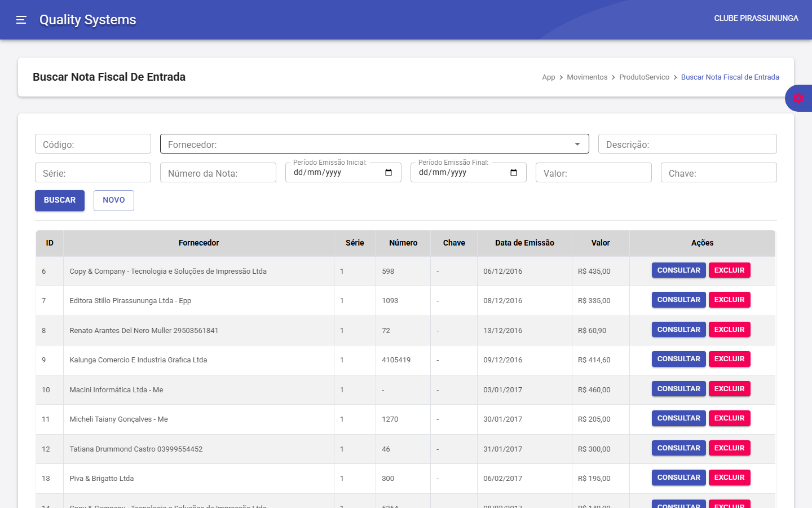
Task: Consult the Piva & Brigatto Ltda invoice
Action: (x=678, y=478)
